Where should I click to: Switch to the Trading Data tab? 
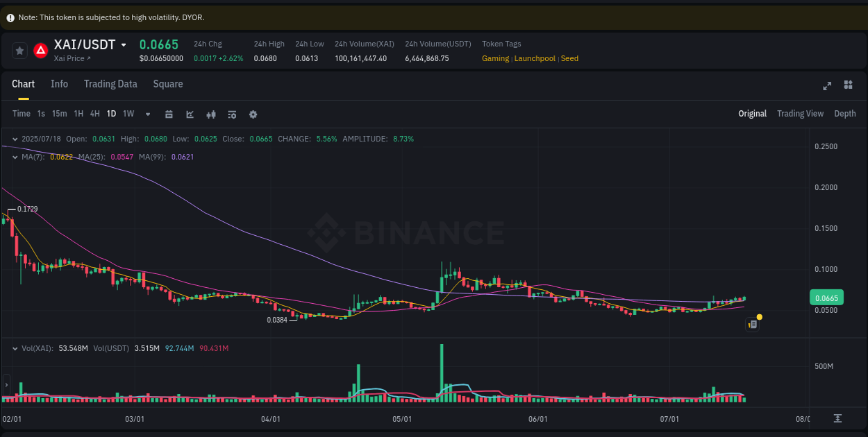(110, 84)
